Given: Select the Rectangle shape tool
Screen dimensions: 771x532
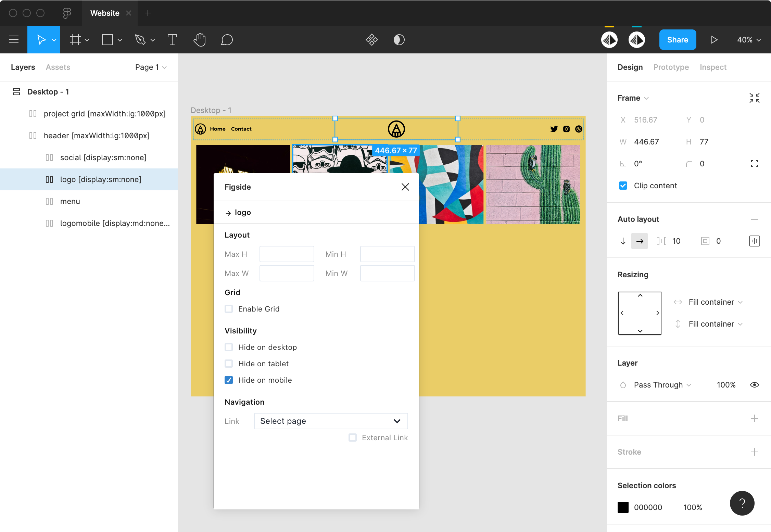Looking at the screenshot, I should (108, 40).
